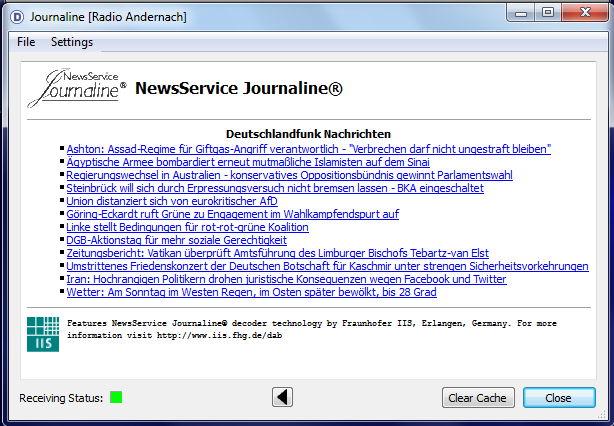Viewport: 614px width, 426px height.
Task: Maximize the Journaline window
Action: coord(548,13)
